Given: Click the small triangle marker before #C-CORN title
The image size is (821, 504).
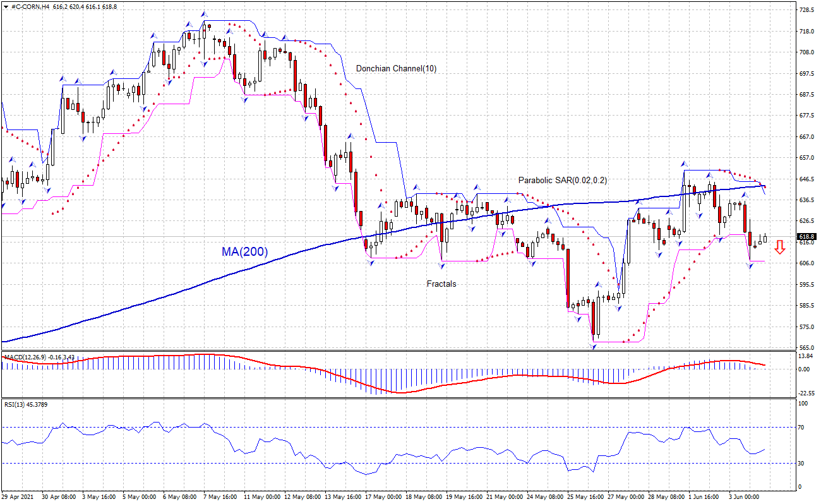Looking at the screenshot, I should (6, 6).
